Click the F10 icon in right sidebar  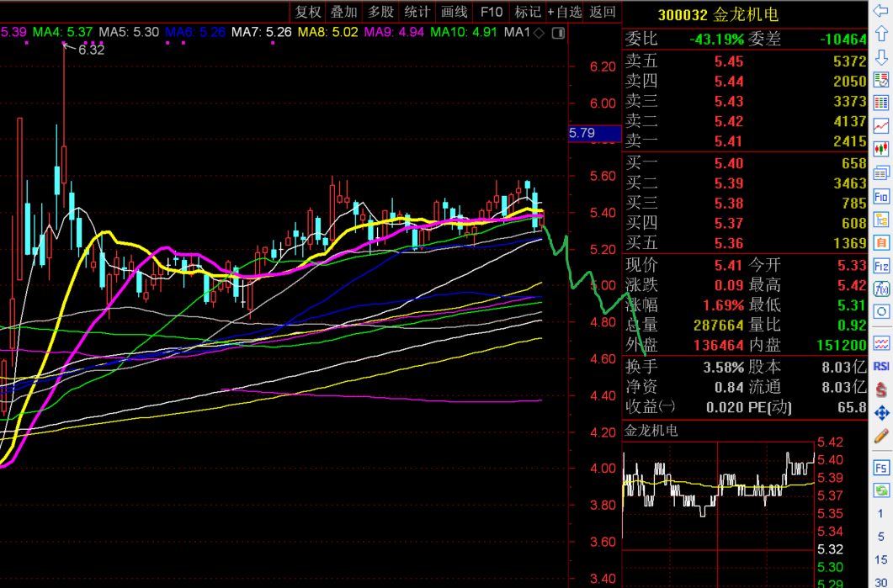click(x=881, y=197)
